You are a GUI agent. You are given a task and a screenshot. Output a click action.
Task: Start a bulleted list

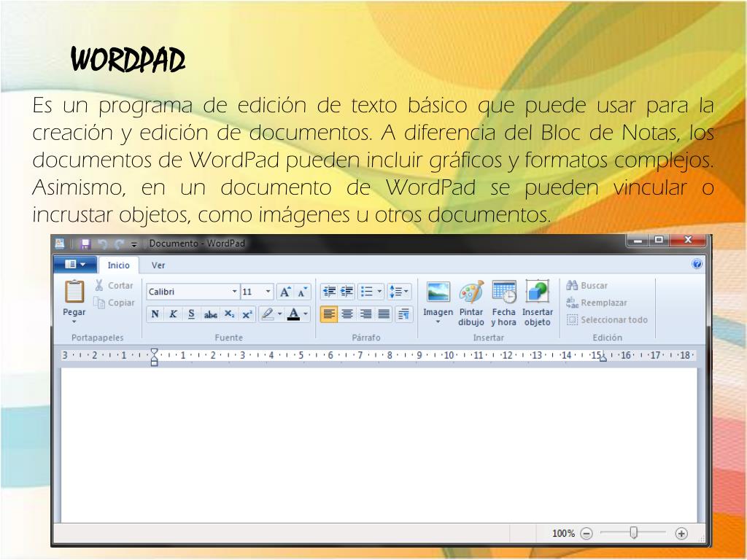pyautogui.click(x=367, y=292)
